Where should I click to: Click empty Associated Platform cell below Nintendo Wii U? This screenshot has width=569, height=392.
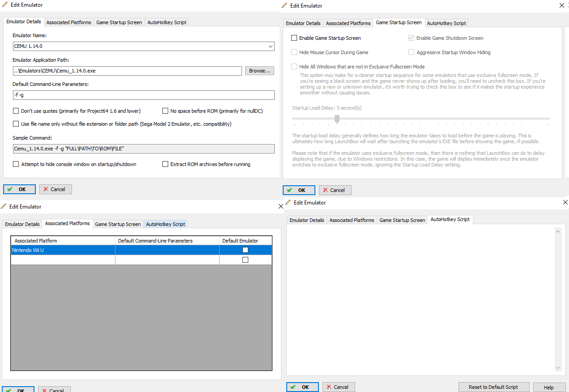click(x=63, y=260)
